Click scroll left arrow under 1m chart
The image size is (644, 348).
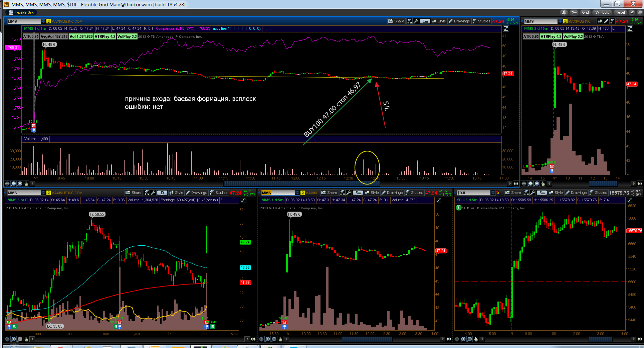pos(32,184)
